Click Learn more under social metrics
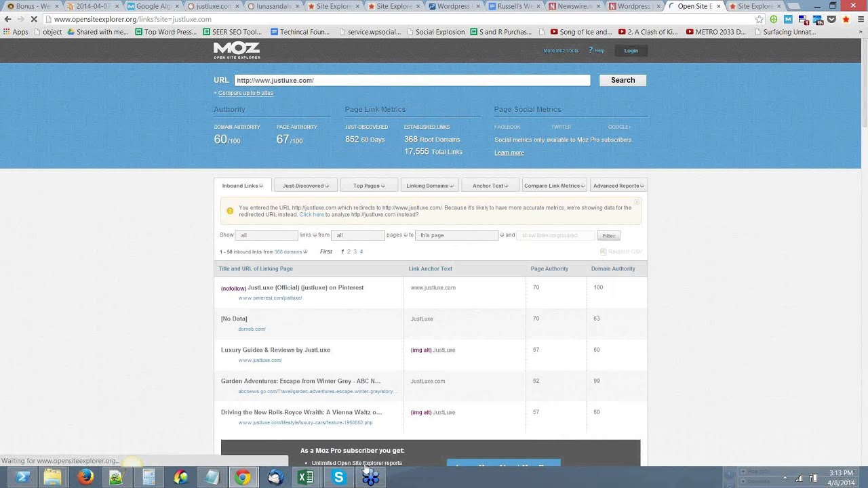 [x=509, y=152]
